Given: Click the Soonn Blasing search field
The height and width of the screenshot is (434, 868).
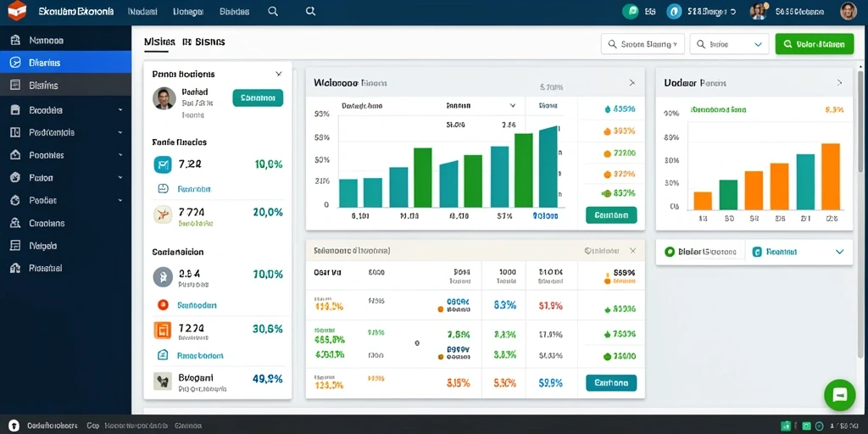Looking at the screenshot, I should click(x=643, y=44).
